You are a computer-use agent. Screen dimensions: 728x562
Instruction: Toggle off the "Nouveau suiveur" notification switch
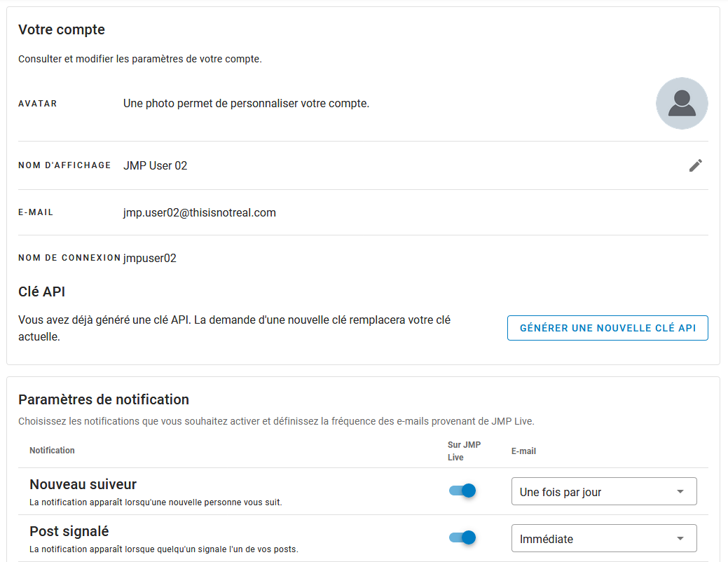click(462, 491)
